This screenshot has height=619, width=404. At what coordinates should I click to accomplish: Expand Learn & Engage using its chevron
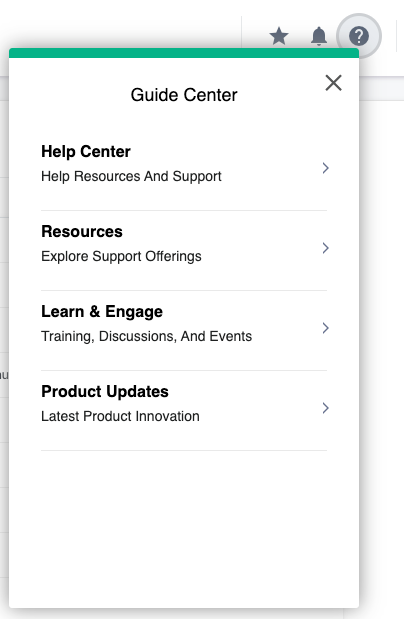(x=325, y=328)
